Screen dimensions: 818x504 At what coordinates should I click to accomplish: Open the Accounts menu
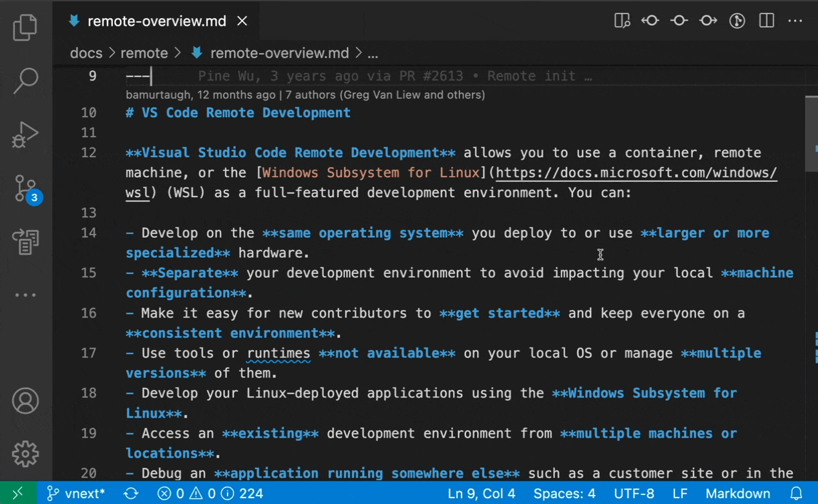[26, 401]
